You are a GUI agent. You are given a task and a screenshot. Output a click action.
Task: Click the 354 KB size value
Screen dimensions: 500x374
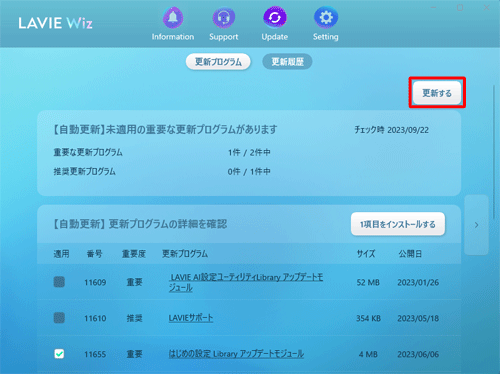[x=368, y=318]
